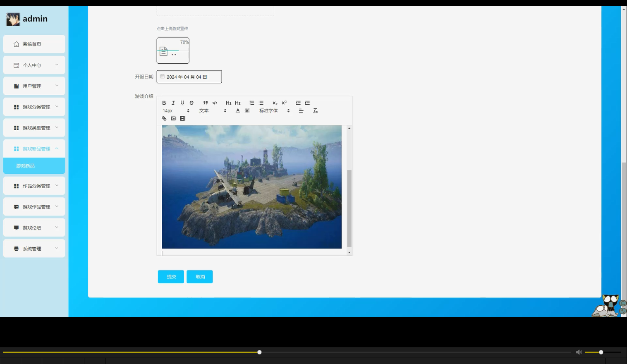Create a bulleted list
Screen dimensions: 627x364
pos(261,103)
